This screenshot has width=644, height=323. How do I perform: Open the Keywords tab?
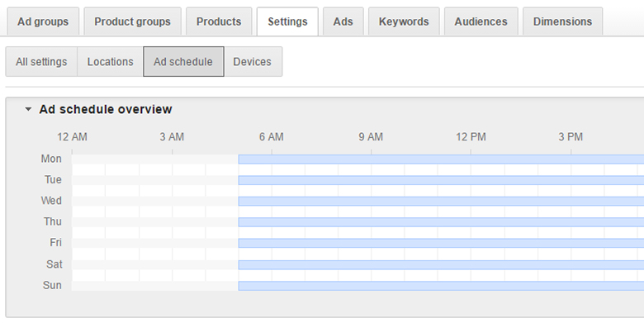(x=404, y=21)
